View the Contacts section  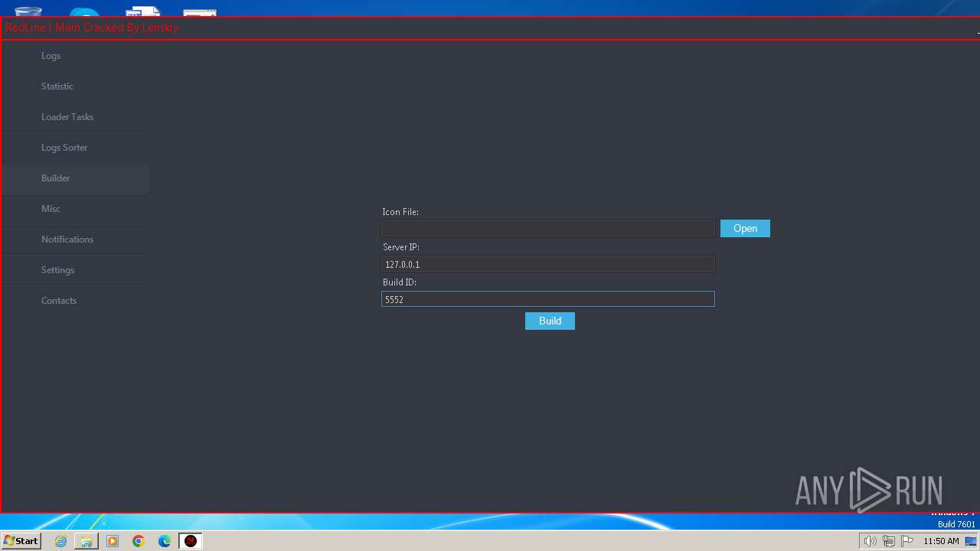tap(74, 301)
